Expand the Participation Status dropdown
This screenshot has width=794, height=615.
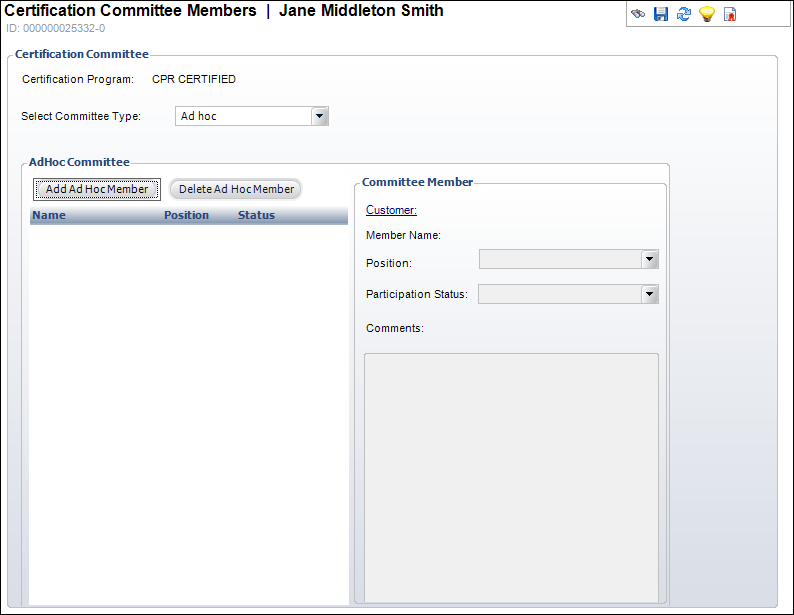point(649,294)
